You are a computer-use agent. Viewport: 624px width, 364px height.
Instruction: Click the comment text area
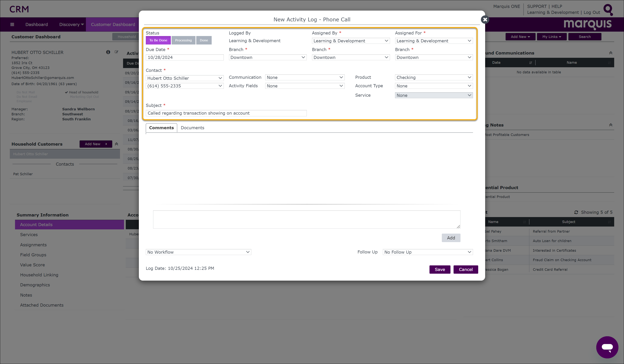307,219
